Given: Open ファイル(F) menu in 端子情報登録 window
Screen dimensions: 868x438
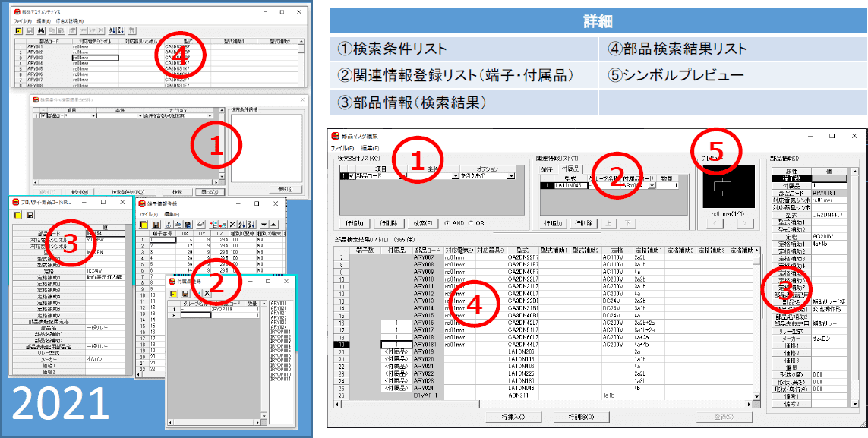Looking at the screenshot, I should click(148, 214).
